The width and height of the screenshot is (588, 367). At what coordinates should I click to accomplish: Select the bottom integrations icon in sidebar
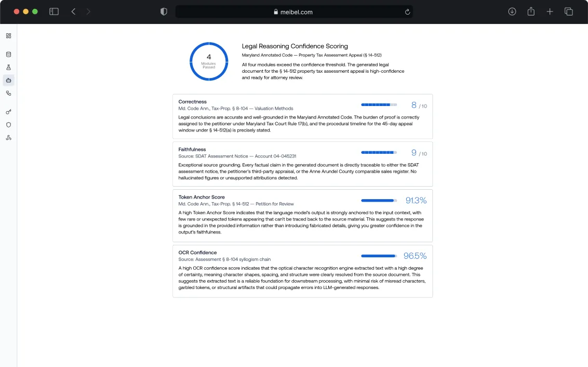[x=8, y=137]
